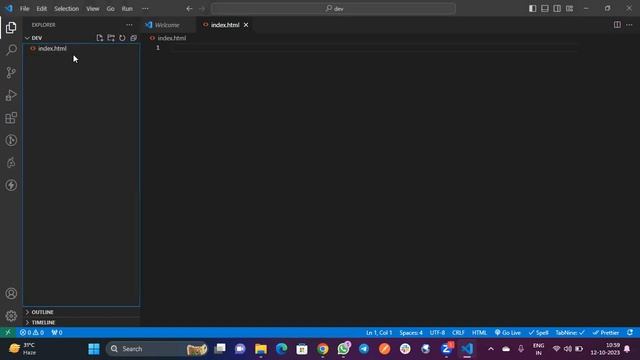Viewport: 640px width, 360px height.
Task: Go back in navigation history
Action: pyautogui.click(x=189, y=9)
